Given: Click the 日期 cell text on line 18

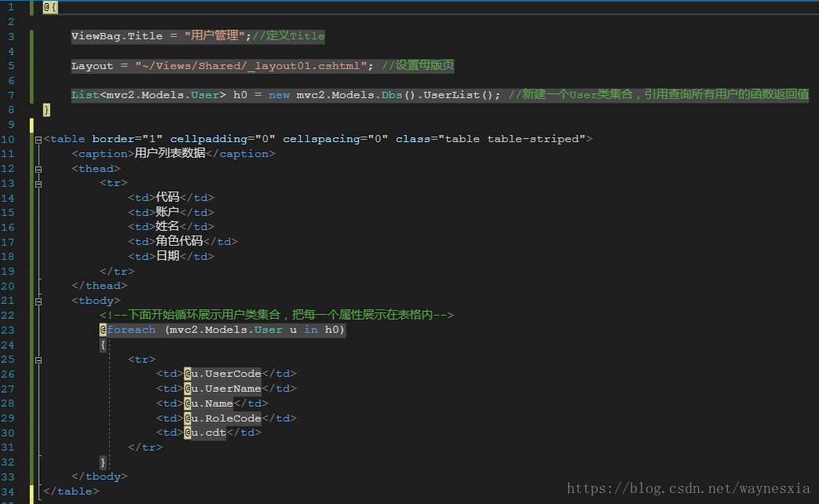Looking at the screenshot, I should [x=168, y=256].
